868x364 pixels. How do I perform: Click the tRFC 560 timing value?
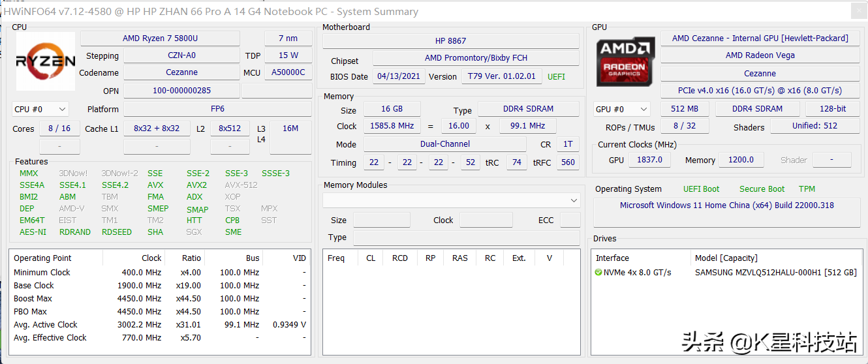(568, 162)
